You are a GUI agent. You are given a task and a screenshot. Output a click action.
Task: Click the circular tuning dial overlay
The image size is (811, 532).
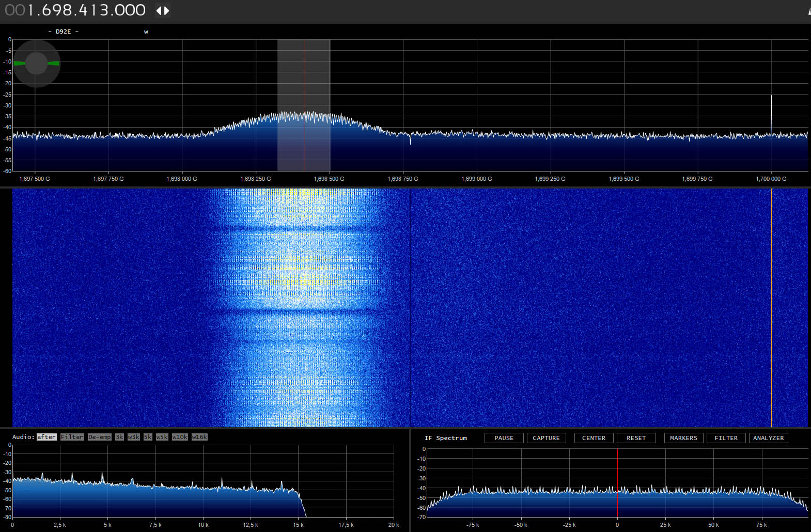(x=37, y=64)
